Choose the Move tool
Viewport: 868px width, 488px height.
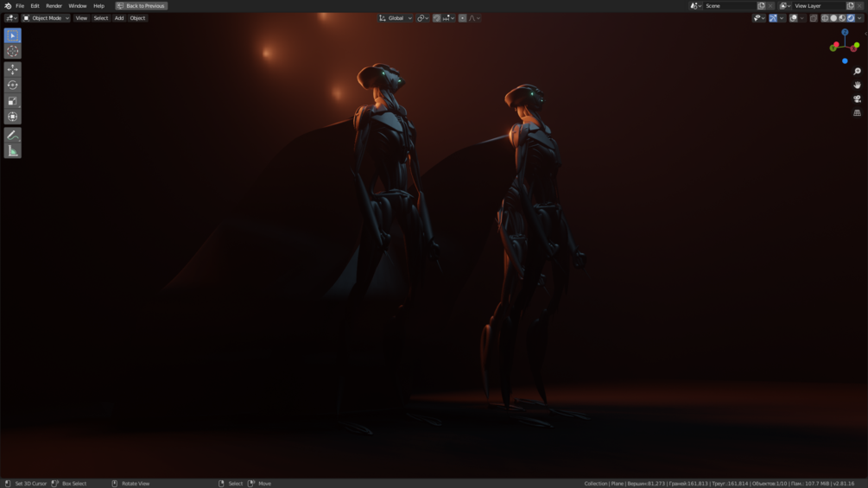click(x=12, y=69)
